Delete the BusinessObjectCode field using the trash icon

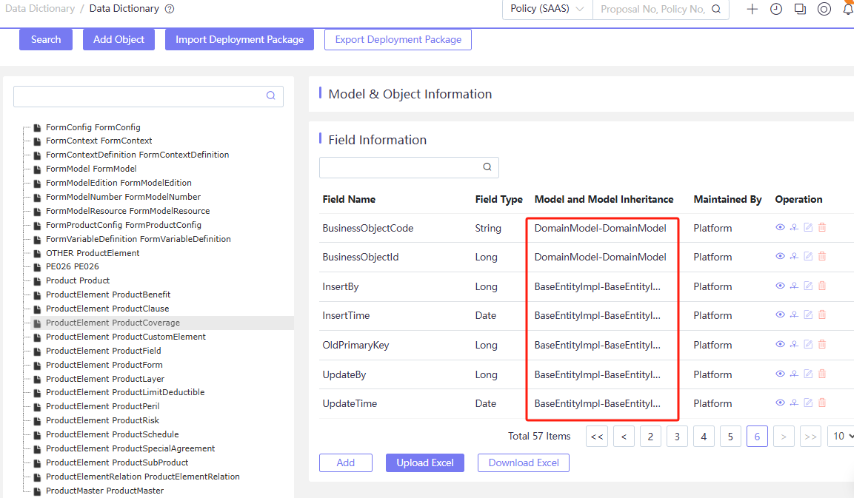tap(821, 227)
